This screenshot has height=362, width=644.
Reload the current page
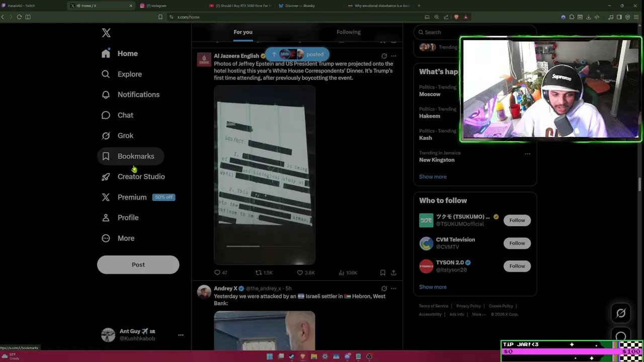19,17
